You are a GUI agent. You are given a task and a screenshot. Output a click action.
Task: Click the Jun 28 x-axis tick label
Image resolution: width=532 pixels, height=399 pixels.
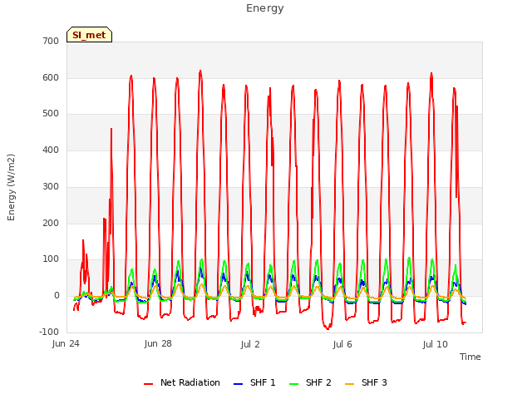click(158, 344)
